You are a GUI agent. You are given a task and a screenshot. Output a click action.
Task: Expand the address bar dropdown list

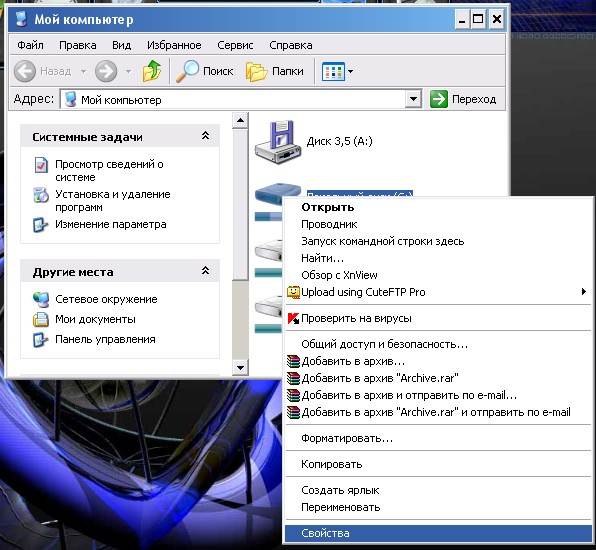pyautogui.click(x=413, y=100)
